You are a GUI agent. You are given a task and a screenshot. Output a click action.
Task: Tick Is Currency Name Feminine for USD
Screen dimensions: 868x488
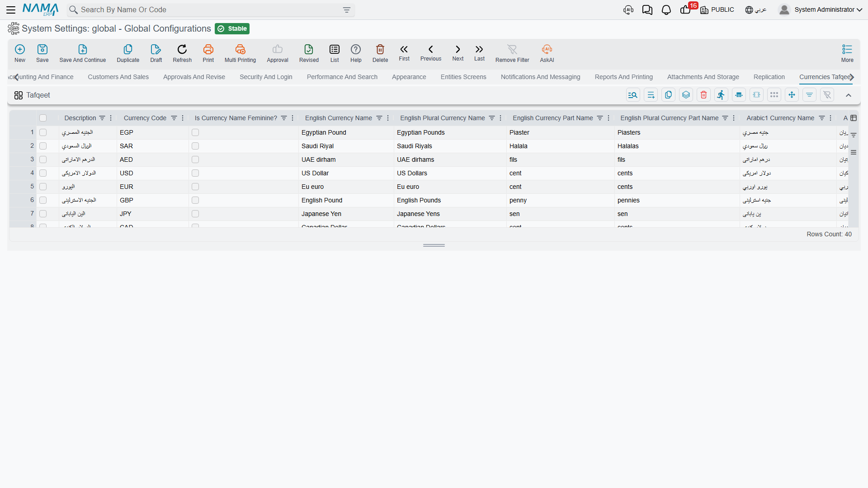click(195, 173)
